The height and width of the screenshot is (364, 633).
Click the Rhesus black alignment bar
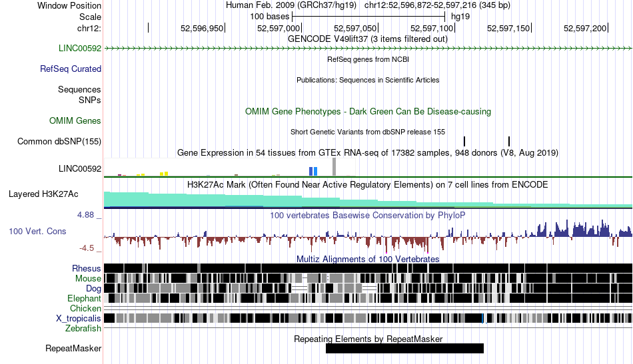pyautogui.click(x=368, y=268)
